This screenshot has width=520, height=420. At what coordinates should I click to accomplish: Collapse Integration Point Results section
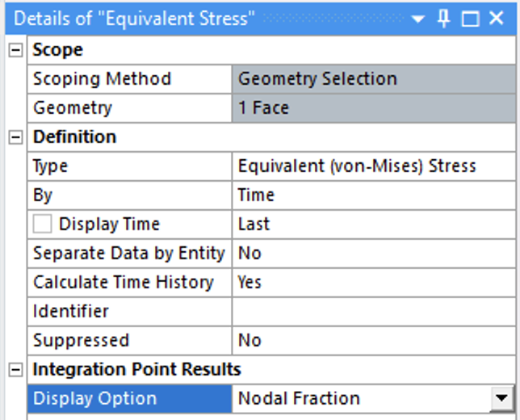(x=15, y=370)
